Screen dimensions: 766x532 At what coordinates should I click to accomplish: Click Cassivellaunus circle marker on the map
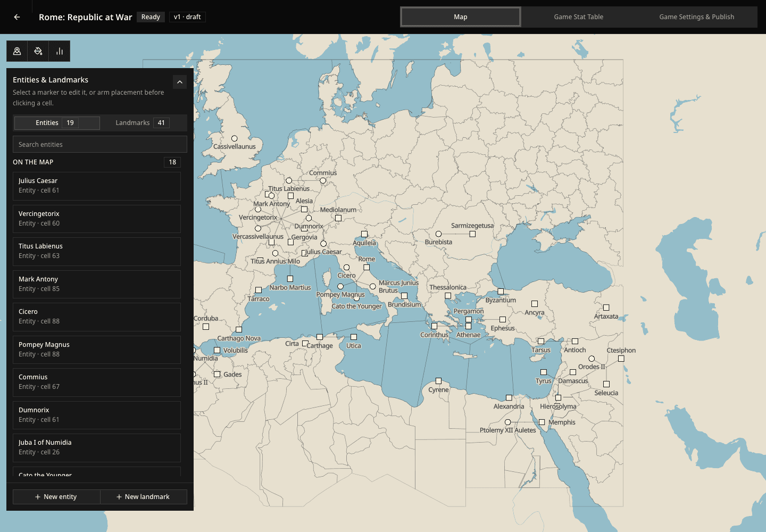tap(234, 138)
